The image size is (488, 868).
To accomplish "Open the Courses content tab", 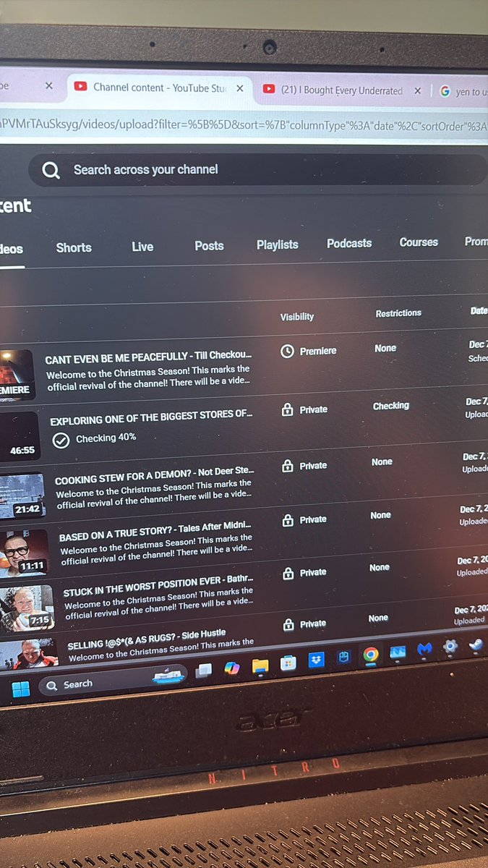I will (419, 242).
